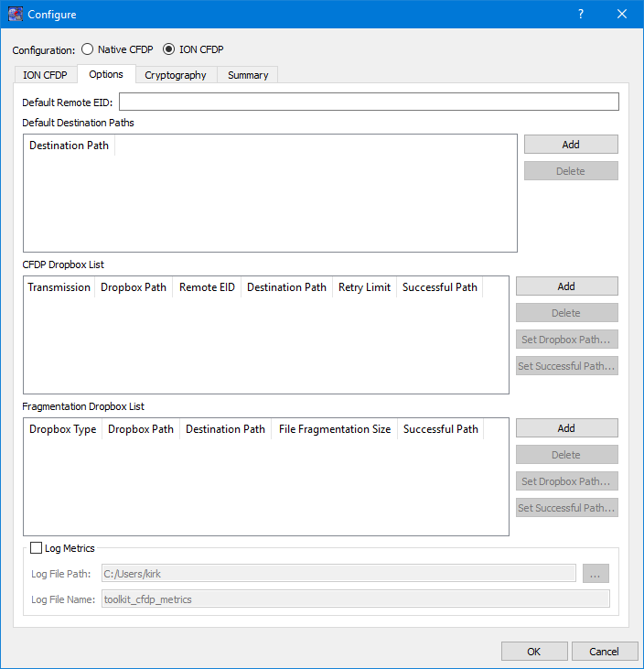The image size is (644, 669).
Task: Add a default destination path
Action: click(x=571, y=145)
